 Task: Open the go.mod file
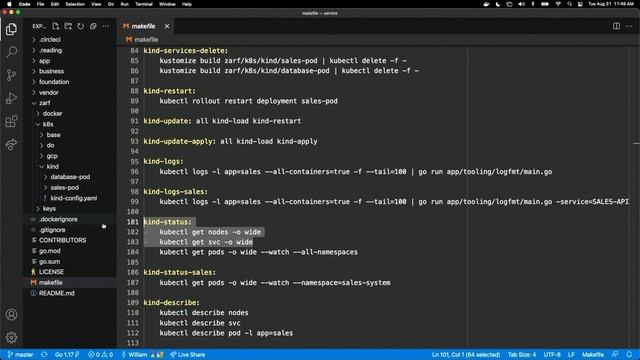[50, 251]
